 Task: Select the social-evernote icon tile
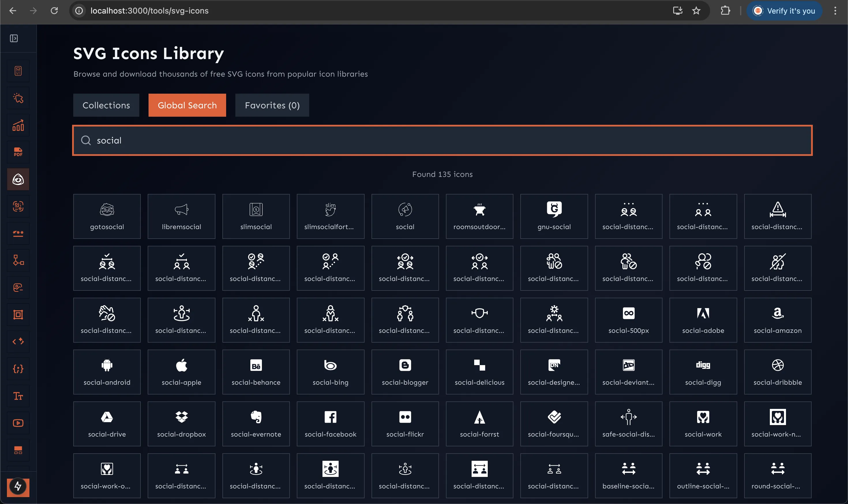point(256,424)
